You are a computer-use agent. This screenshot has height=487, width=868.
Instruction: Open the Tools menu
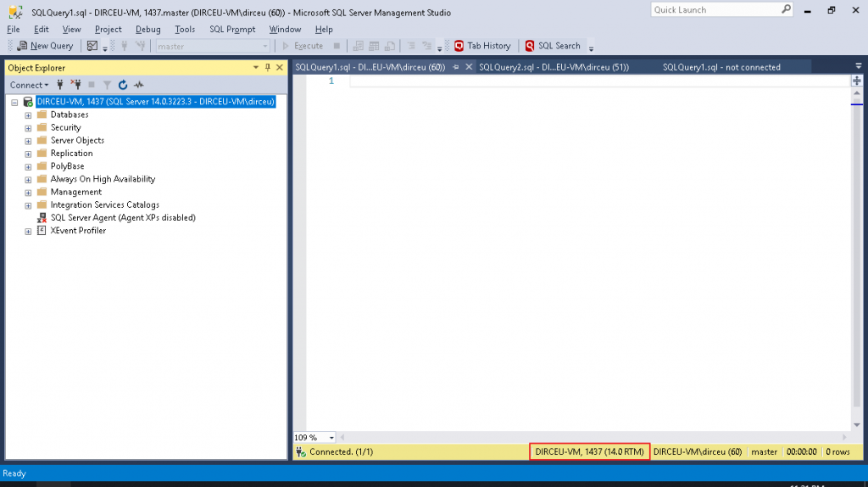[184, 30]
